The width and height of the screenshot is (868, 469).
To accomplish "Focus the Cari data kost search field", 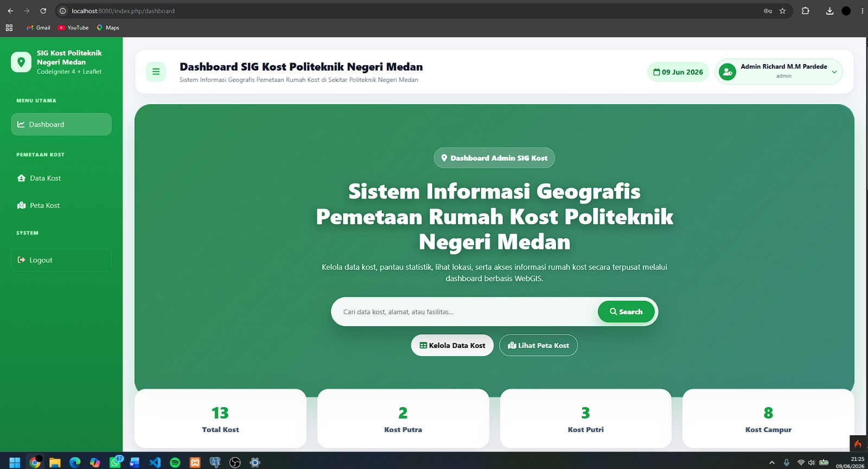I will click(467, 312).
